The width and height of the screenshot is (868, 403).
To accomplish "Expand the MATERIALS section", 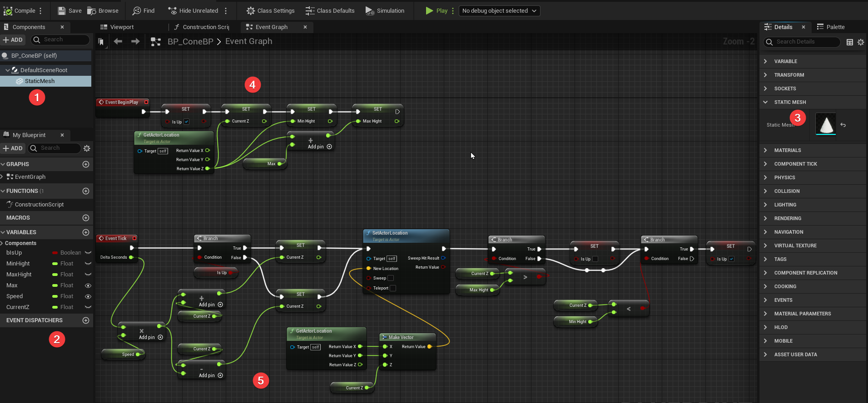I will point(765,150).
